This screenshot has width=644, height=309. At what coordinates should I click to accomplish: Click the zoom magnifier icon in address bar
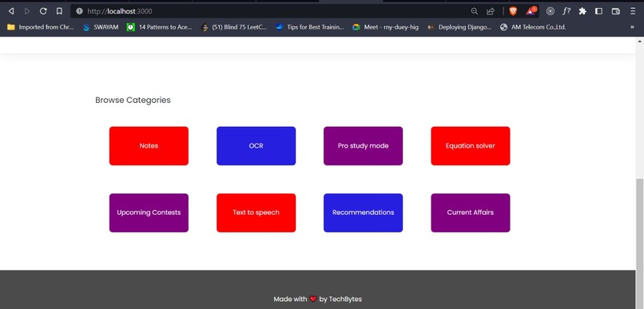474,11
